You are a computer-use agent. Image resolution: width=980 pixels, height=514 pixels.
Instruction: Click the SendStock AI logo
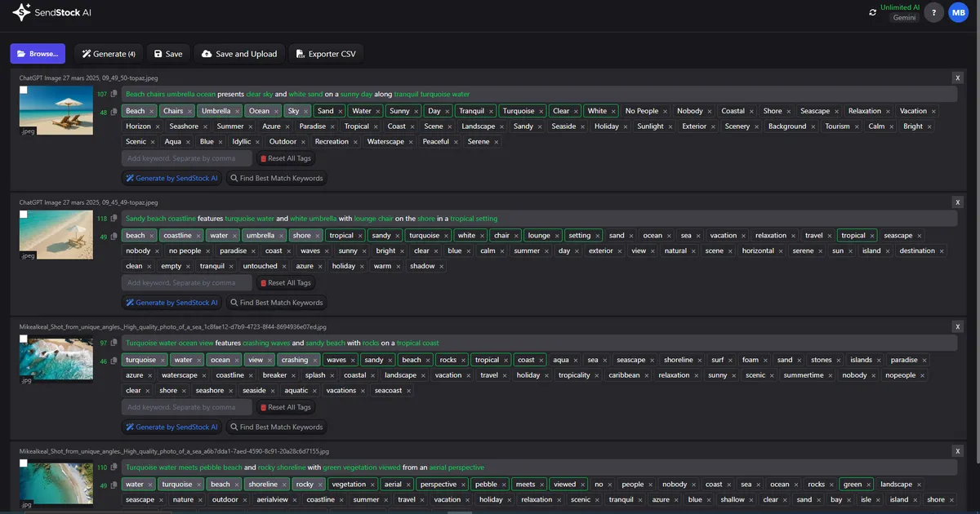pos(51,12)
